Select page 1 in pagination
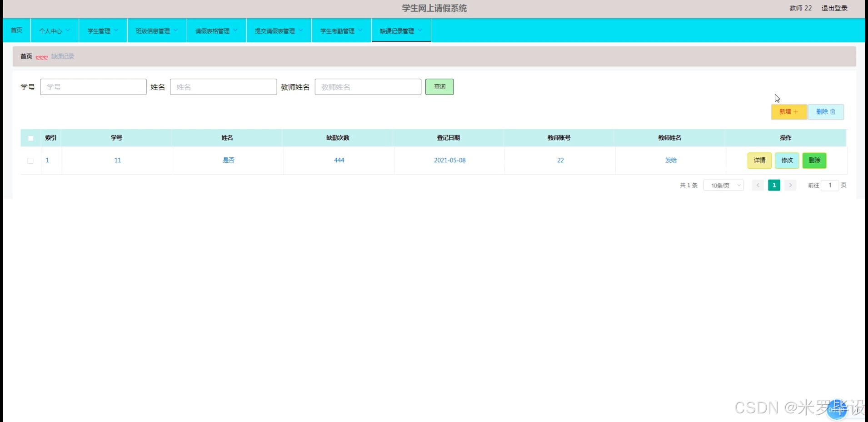The width and height of the screenshot is (868, 422). (x=774, y=185)
